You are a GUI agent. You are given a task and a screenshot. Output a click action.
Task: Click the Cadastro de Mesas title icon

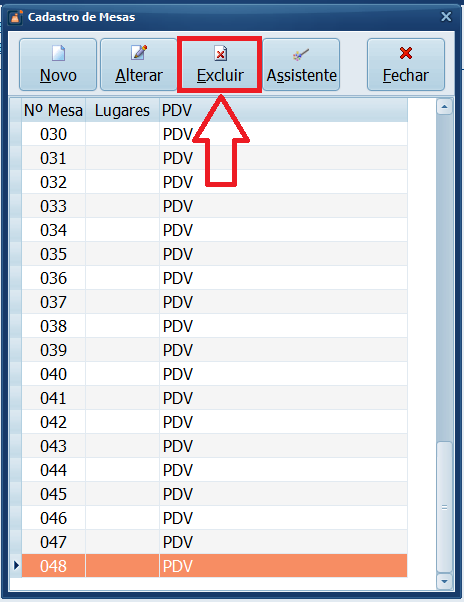click(x=16, y=17)
